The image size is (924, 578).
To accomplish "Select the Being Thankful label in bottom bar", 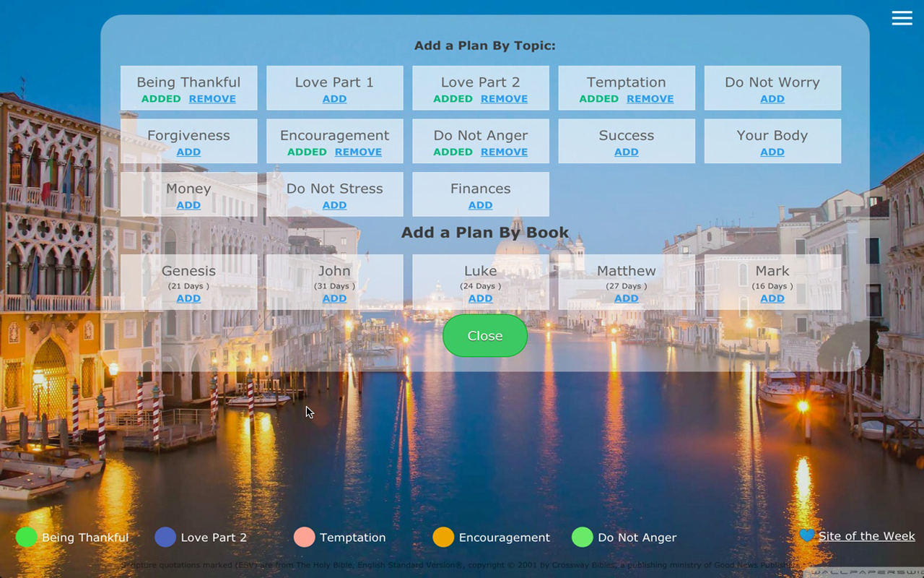I will pos(85,538).
